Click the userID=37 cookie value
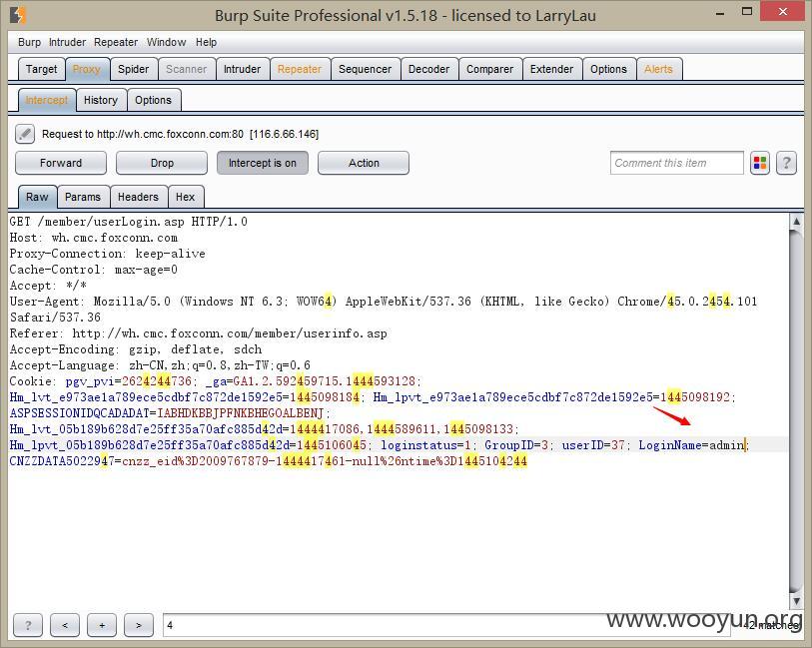812x648 pixels. pos(593,445)
